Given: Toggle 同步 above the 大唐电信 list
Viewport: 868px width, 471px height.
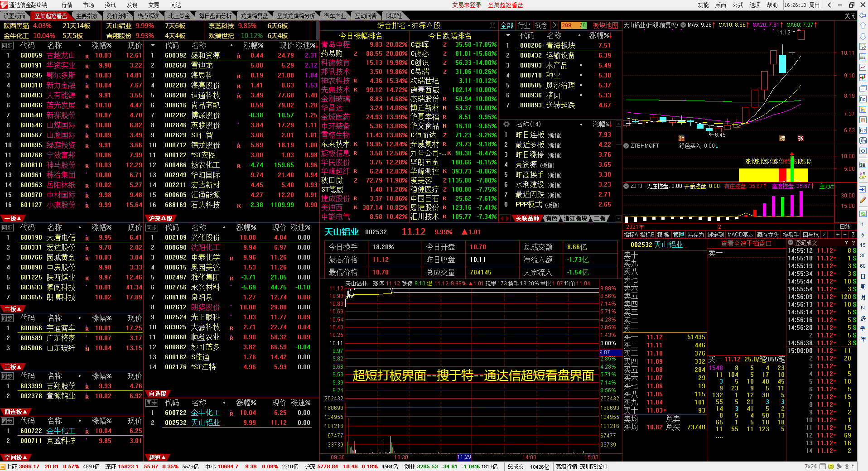Looking at the screenshot, I should point(7,227).
